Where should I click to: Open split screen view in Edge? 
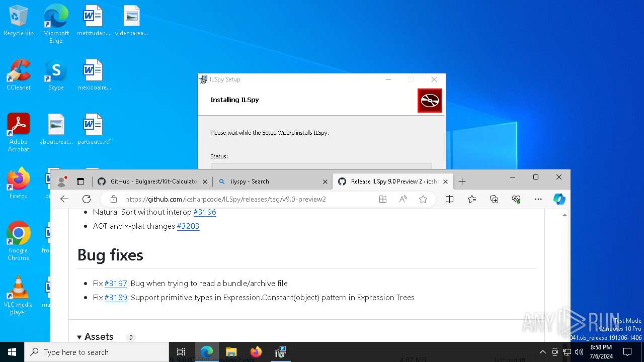point(450,199)
